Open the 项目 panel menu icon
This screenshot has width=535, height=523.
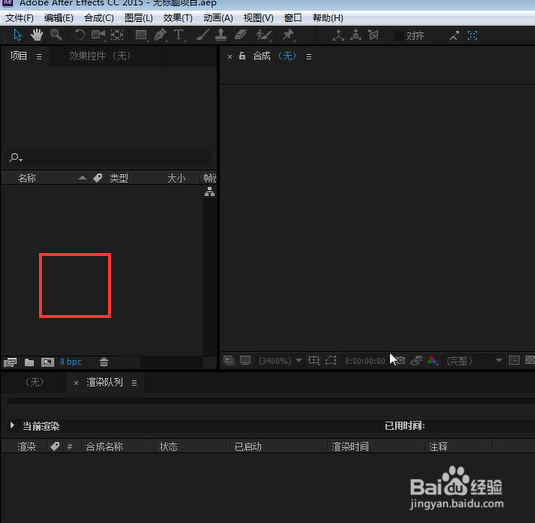pyautogui.click(x=39, y=57)
